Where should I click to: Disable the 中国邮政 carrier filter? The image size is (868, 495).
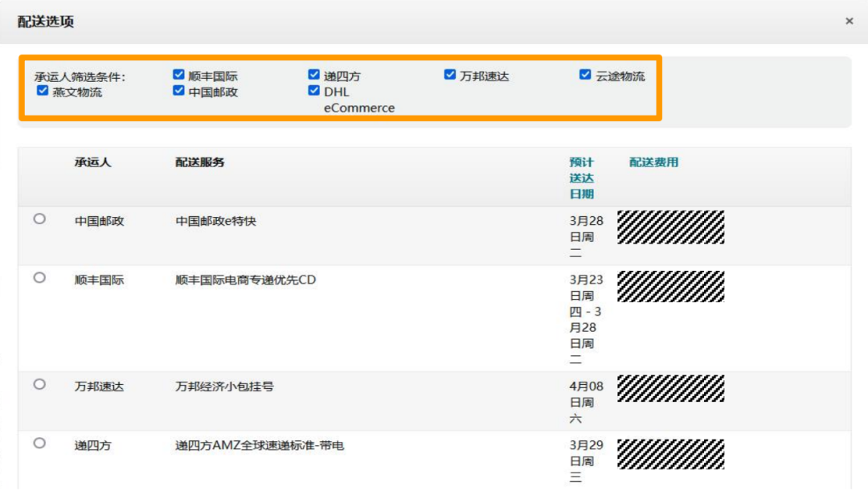coord(176,91)
